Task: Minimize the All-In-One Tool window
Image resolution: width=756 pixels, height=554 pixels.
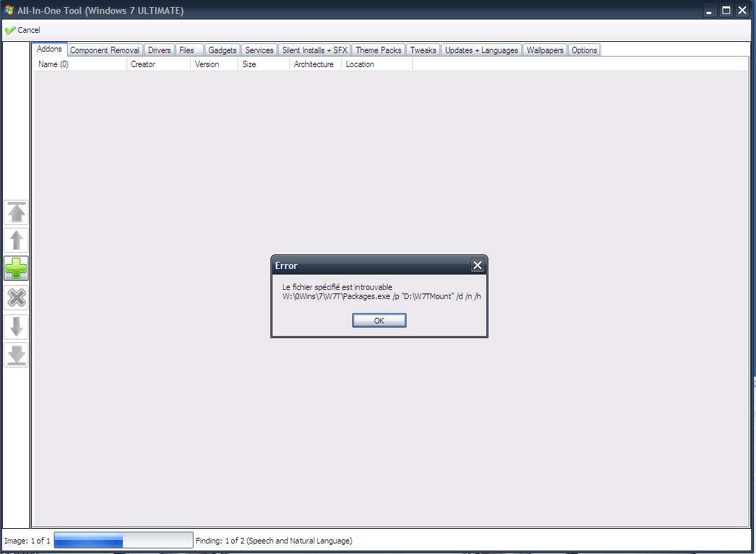Action: tap(708, 10)
